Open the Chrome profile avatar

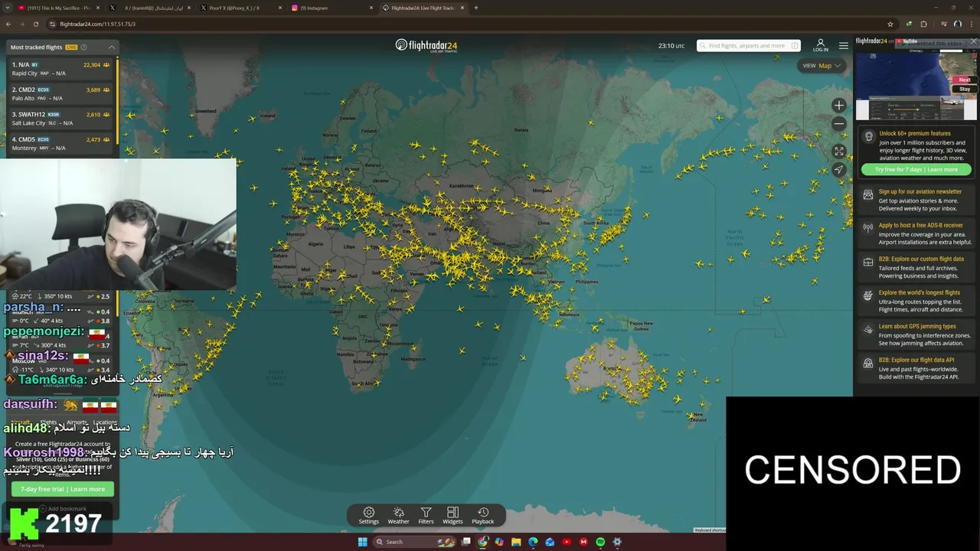[x=958, y=24]
